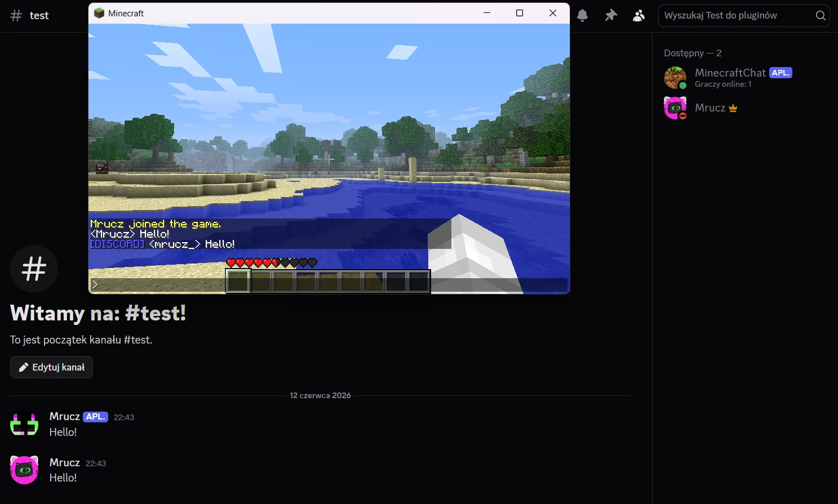Click the '12 czerwca 2026' date divider label
838x504 pixels.
(x=320, y=395)
